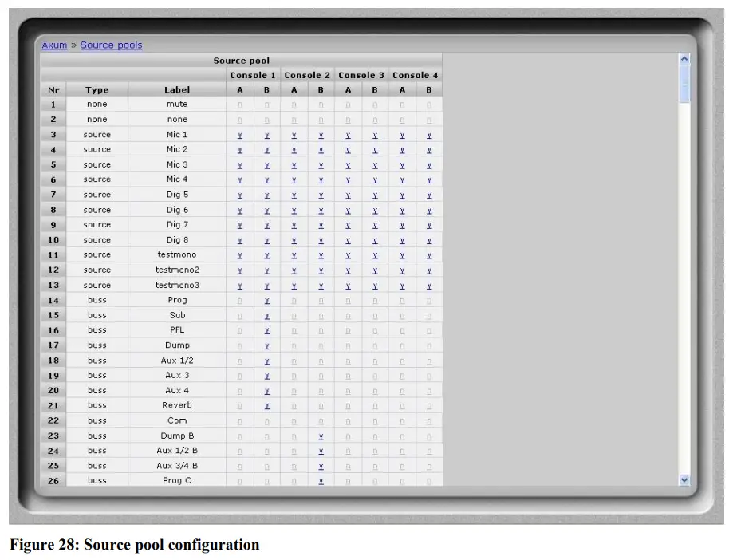Screen dimensions: 729x560
Task: Select the Reverb label cell
Action: 177,405
